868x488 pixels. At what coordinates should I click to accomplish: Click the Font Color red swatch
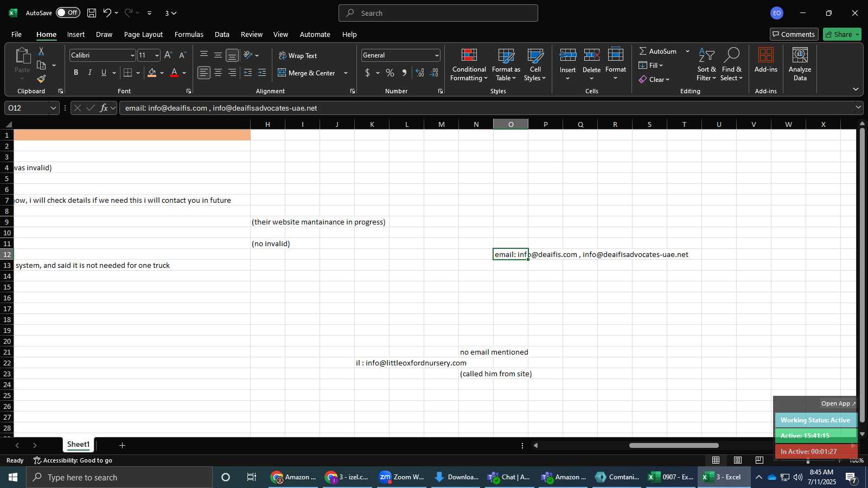tap(174, 73)
